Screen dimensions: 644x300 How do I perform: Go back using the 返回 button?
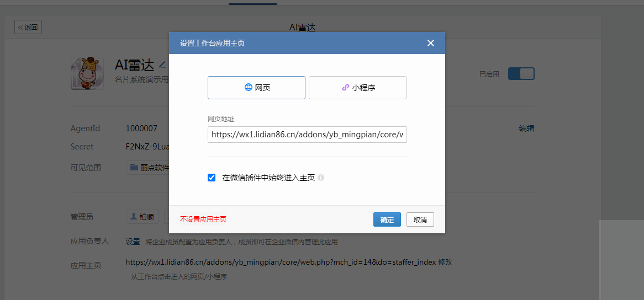[x=28, y=28]
